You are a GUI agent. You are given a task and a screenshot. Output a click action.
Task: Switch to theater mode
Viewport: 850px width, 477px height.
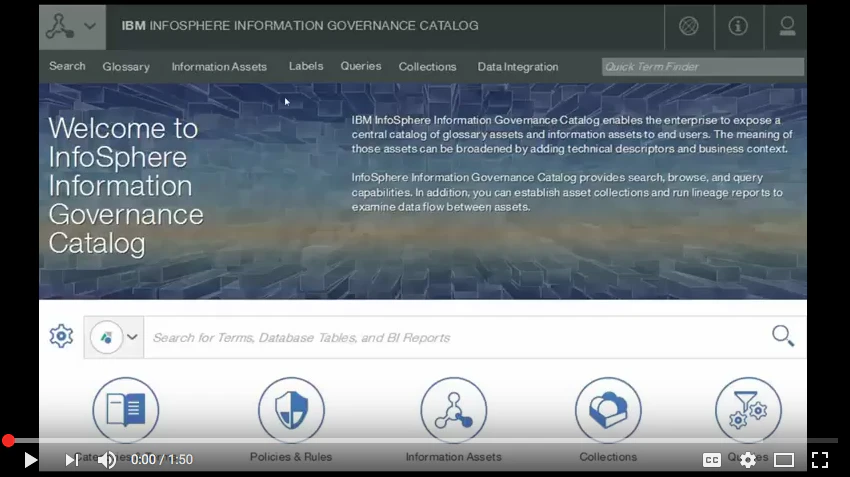pyautogui.click(x=784, y=460)
